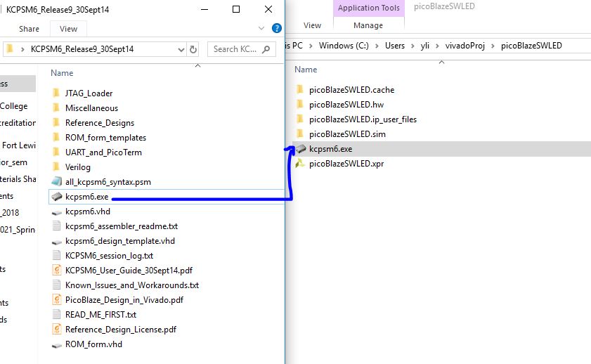Viewport: 591px width, 364px height.
Task: Click the breadcrumb arrow before KCPSM6_Release9_30Sept14
Action: [x=24, y=49]
